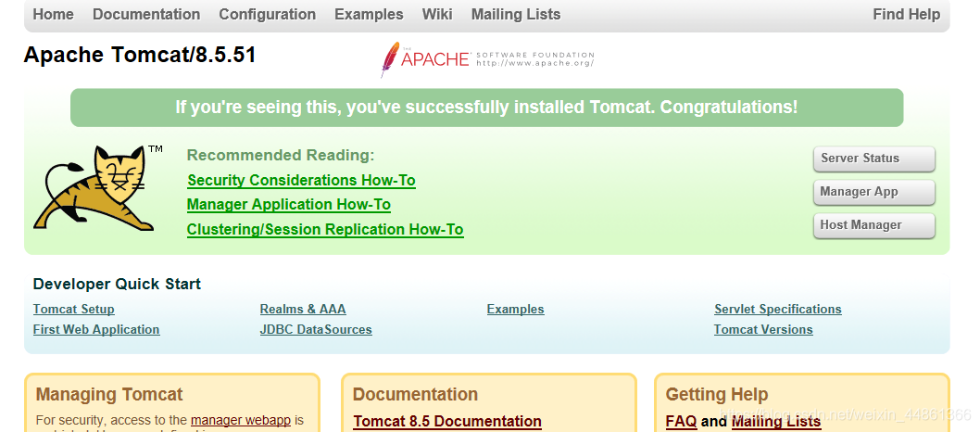The height and width of the screenshot is (432, 980).
Task: Launch the Host Manager button
Action: [x=873, y=225]
